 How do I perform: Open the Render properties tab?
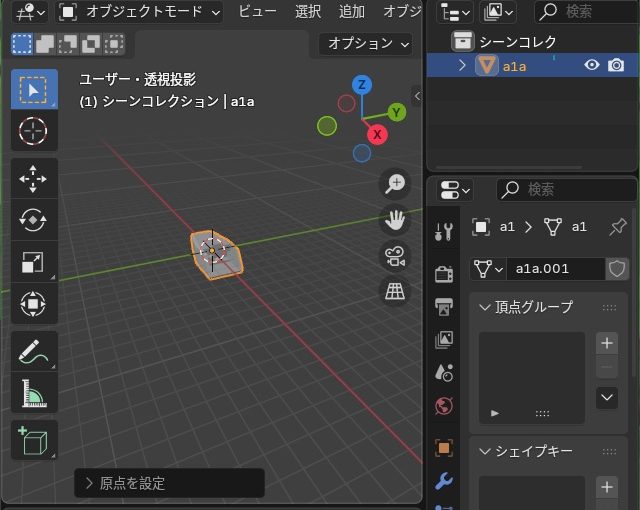(x=444, y=273)
